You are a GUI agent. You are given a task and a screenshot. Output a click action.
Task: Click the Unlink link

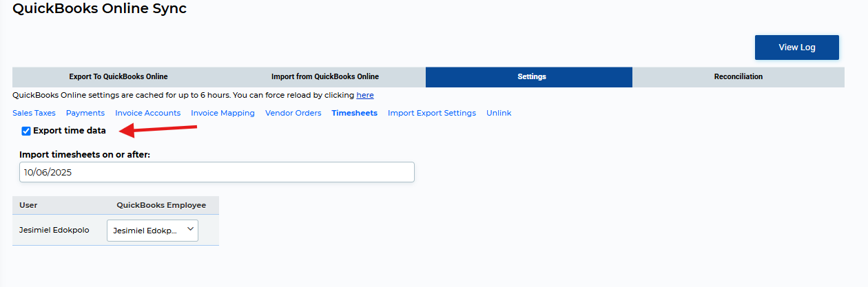click(x=499, y=113)
